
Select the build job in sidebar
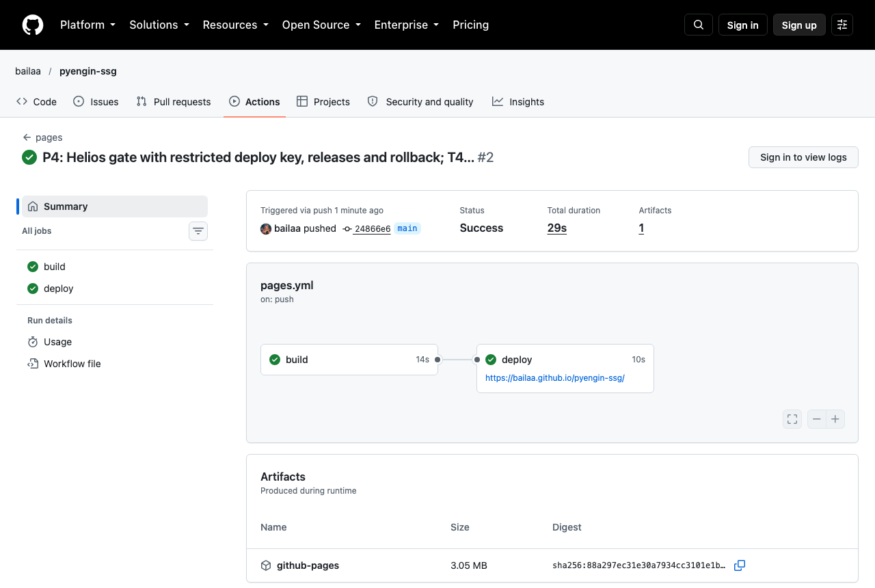(x=115, y=267)
